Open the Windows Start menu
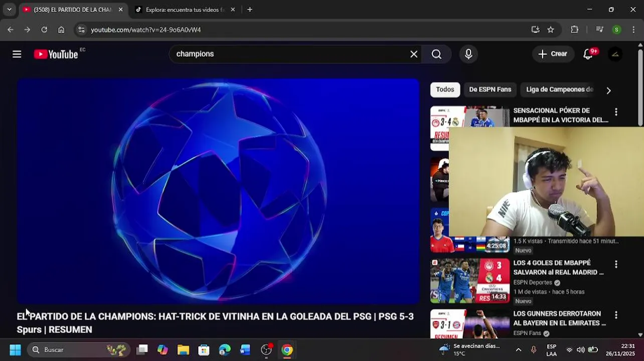The height and width of the screenshot is (361, 644). pos(15,349)
